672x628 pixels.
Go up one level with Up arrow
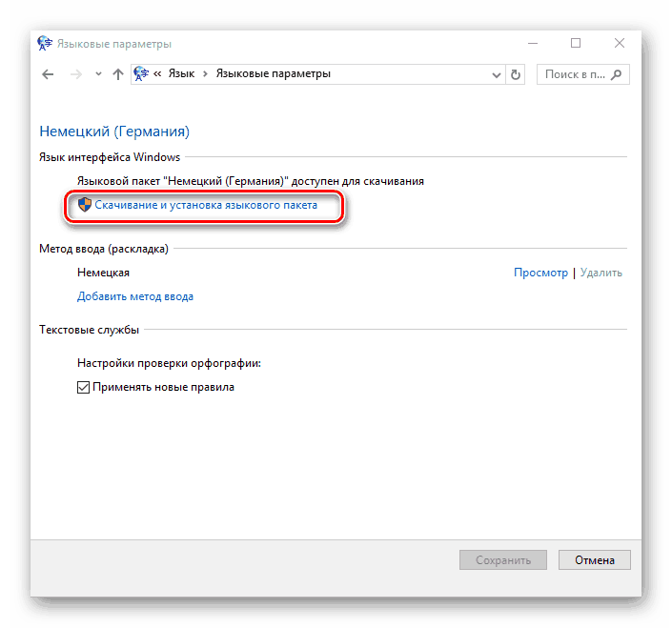[118, 74]
